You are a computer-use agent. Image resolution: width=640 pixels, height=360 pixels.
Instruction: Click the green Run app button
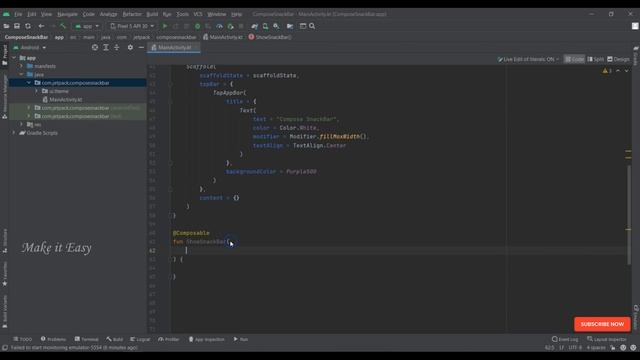(165, 26)
